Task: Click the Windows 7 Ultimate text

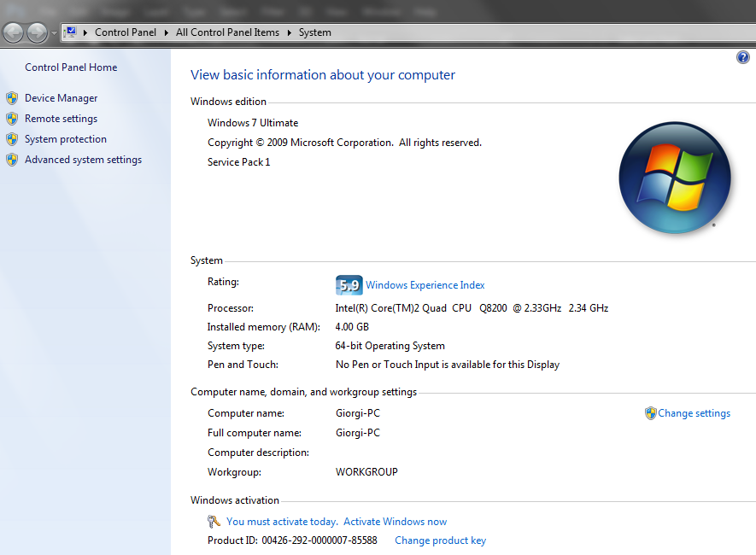Action: coord(253,123)
